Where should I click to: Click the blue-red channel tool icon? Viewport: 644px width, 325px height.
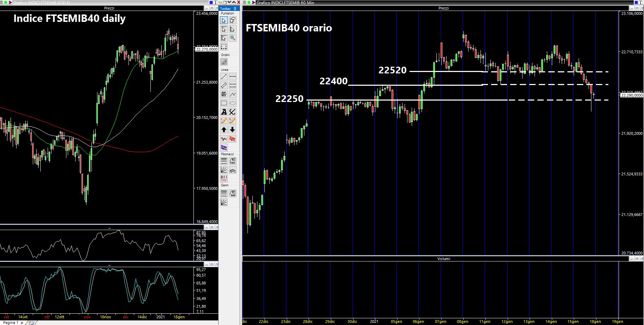pyautogui.click(x=224, y=148)
